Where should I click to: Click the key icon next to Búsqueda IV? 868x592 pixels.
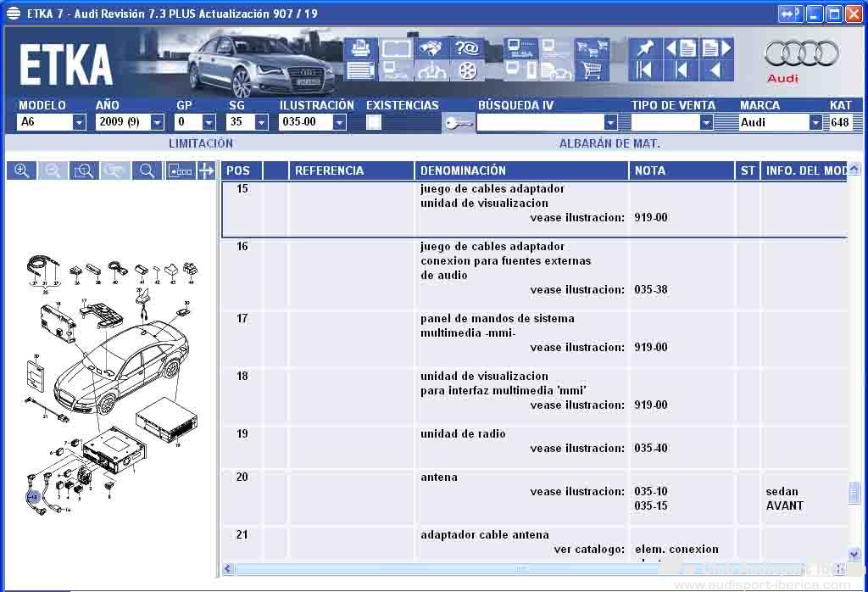click(x=459, y=123)
